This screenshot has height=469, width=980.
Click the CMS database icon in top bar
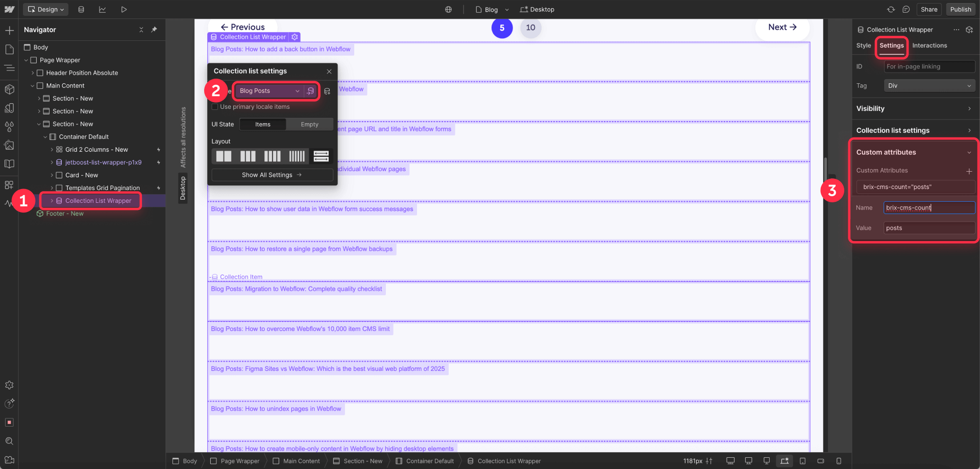pos(81,9)
